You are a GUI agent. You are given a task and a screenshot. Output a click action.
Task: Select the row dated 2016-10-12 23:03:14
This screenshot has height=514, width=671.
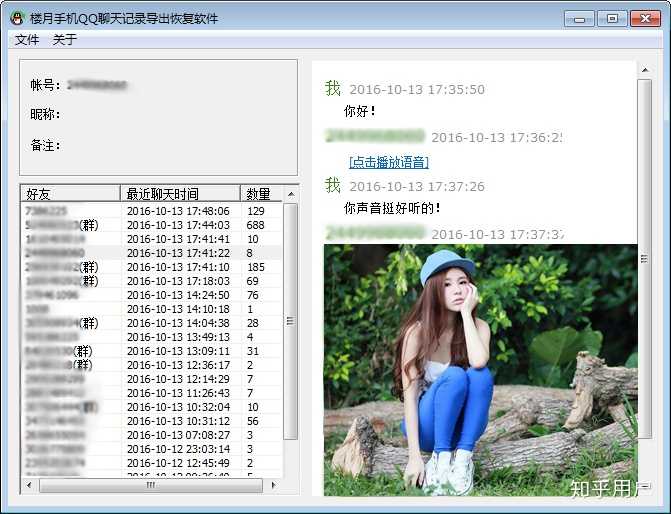(151, 449)
